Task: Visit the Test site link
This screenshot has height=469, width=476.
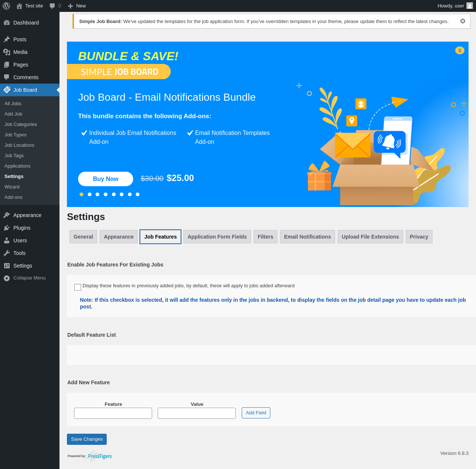Action: point(30,6)
